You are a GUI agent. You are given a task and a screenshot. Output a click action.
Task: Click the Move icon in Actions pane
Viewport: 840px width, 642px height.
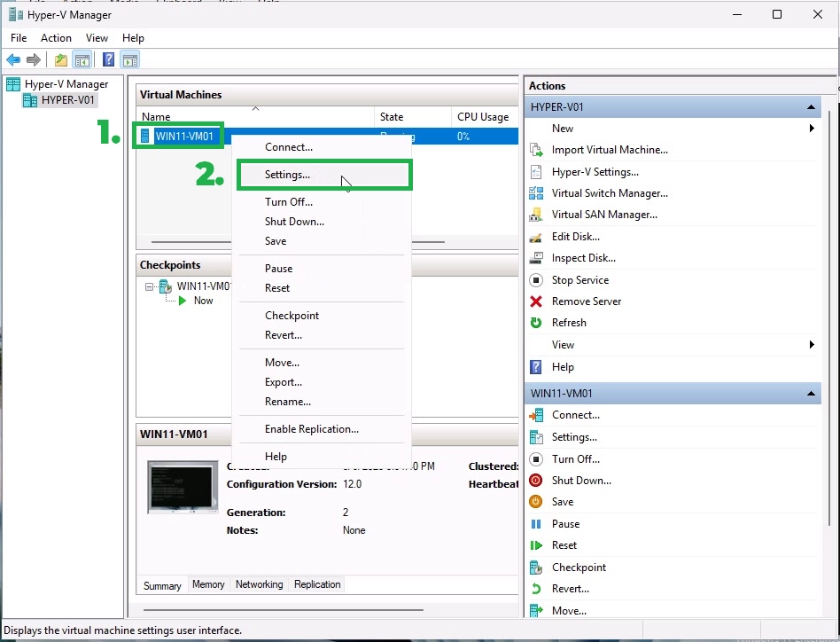click(536, 611)
